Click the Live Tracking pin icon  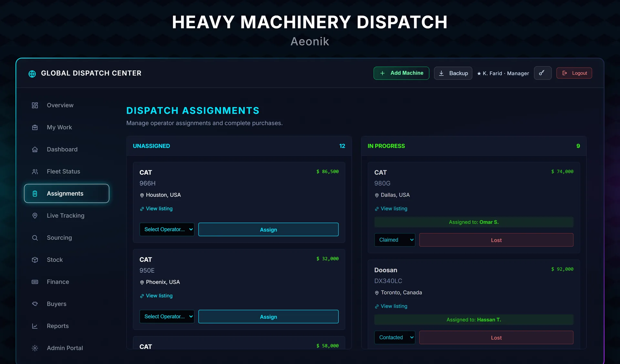[35, 216]
